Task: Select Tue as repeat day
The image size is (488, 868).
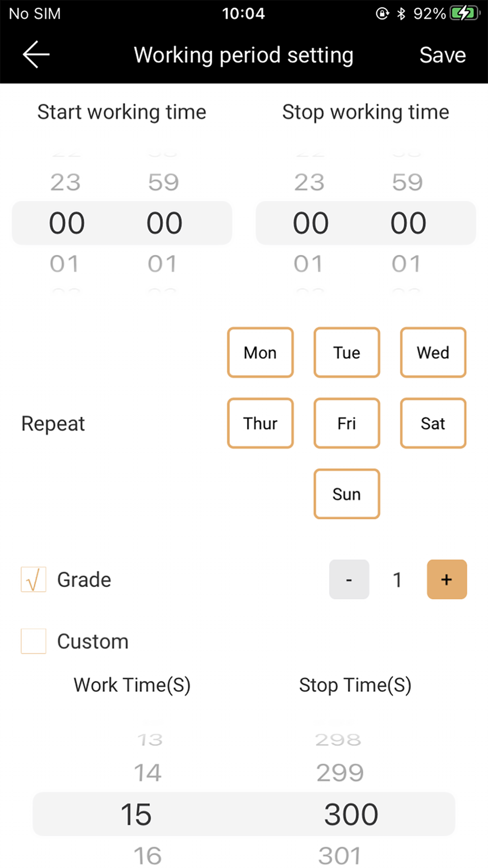Action: coord(346,352)
